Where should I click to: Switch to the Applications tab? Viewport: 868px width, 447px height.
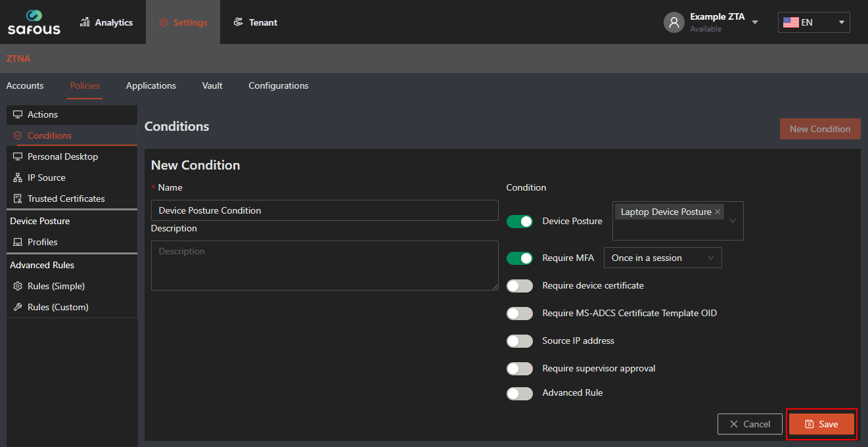coord(151,86)
